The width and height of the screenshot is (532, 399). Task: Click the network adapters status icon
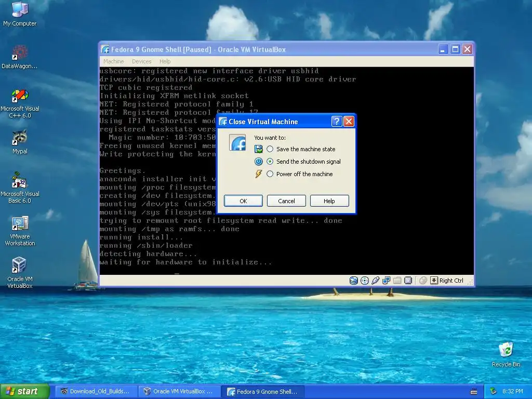point(386,281)
